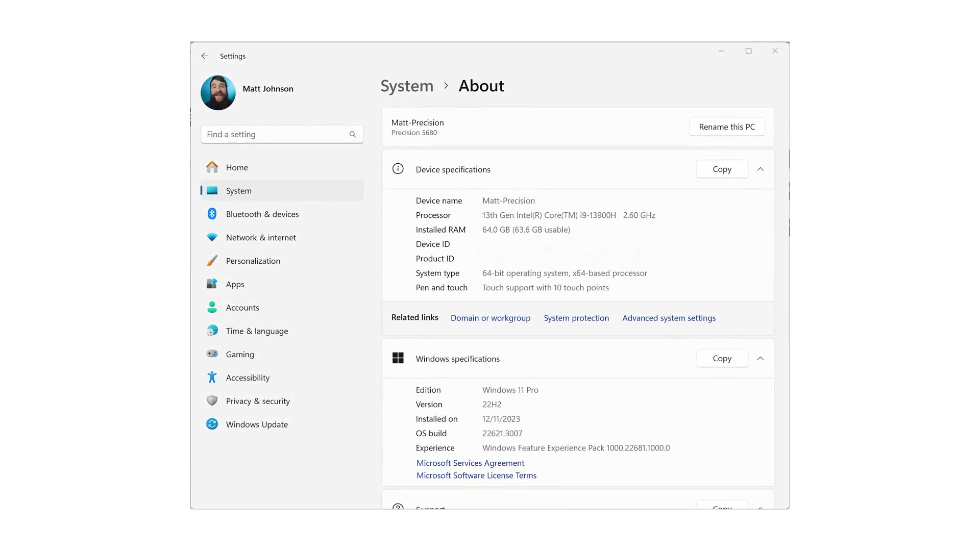
Task: Click the Windows Update sync icon
Action: point(212,424)
